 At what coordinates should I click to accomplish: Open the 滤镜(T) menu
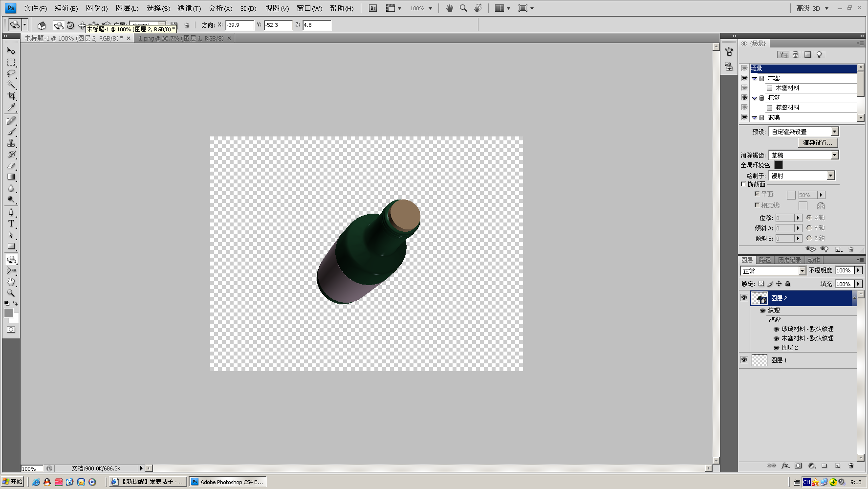[x=189, y=8]
